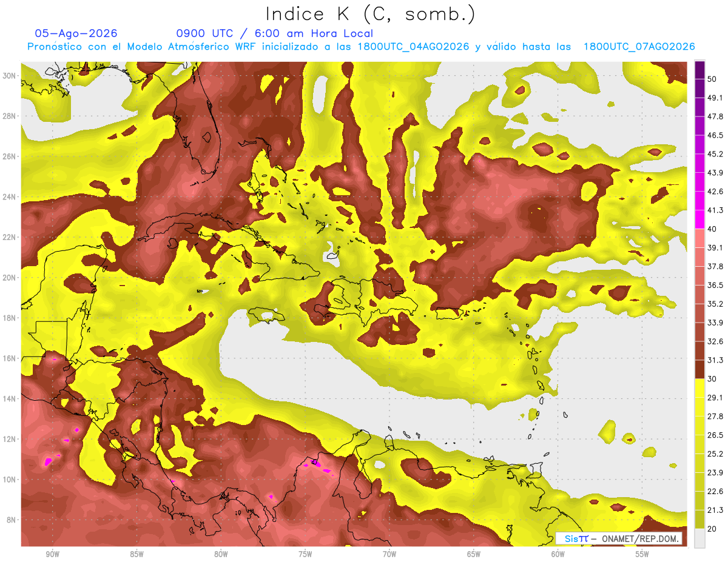
Task: Click the "10N" latitude axis label
Action: [x=9, y=480]
